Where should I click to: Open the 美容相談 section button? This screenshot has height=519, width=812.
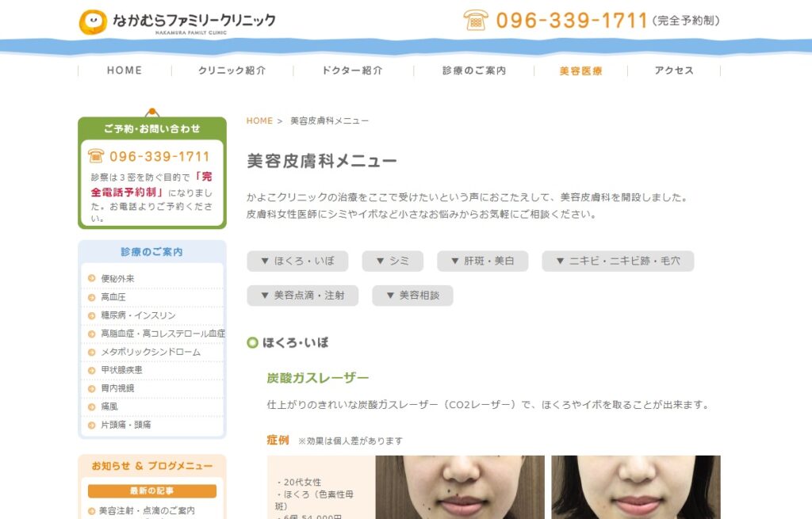coord(412,296)
